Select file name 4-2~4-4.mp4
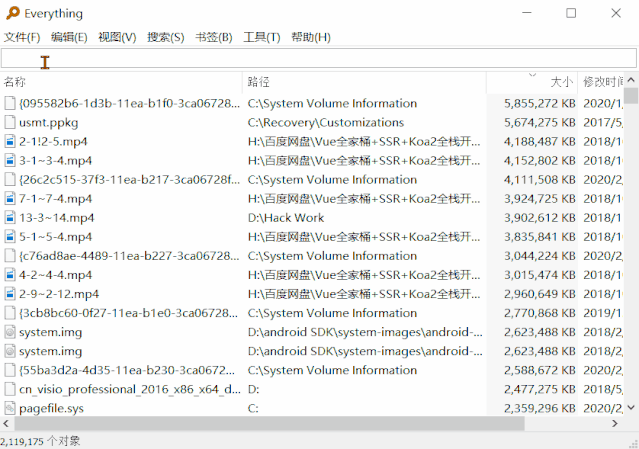 coord(55,275)
